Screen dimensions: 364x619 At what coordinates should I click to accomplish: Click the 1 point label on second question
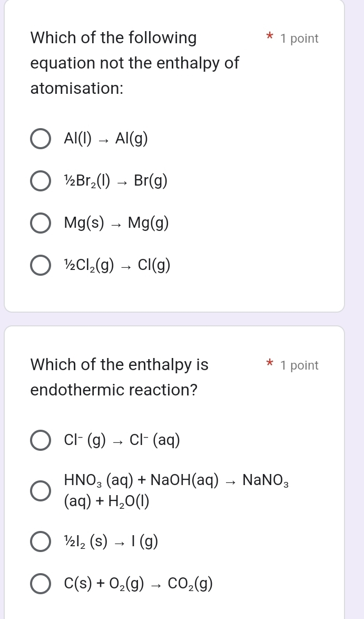[x=299, y=365]
